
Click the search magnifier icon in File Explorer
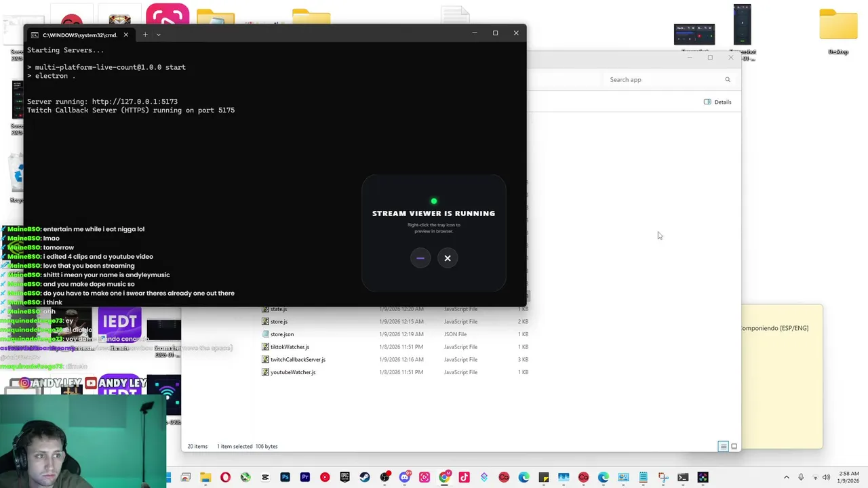pyautogui.click(x=728, y=80)
